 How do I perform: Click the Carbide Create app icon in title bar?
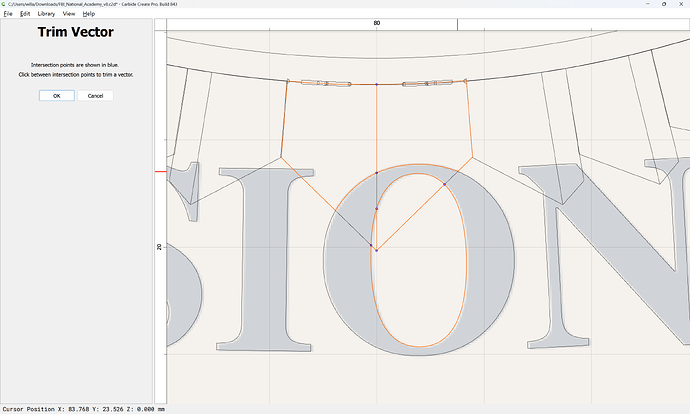(4, 4)
